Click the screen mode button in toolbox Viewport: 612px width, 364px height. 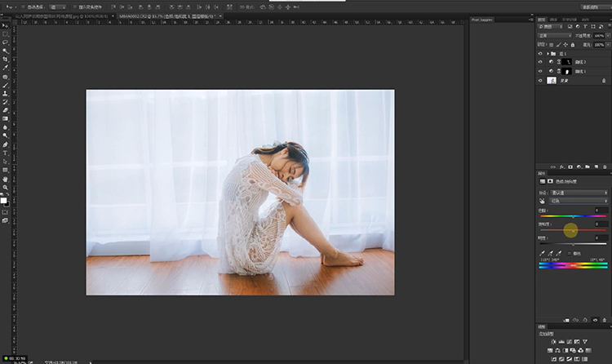click(x=5, y=220)
